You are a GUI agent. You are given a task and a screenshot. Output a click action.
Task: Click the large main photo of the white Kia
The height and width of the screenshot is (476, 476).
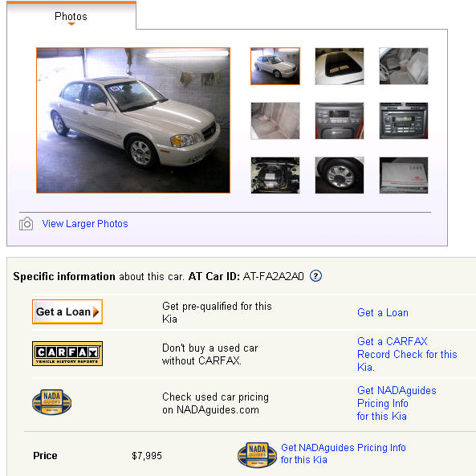[x=133, y=120]
